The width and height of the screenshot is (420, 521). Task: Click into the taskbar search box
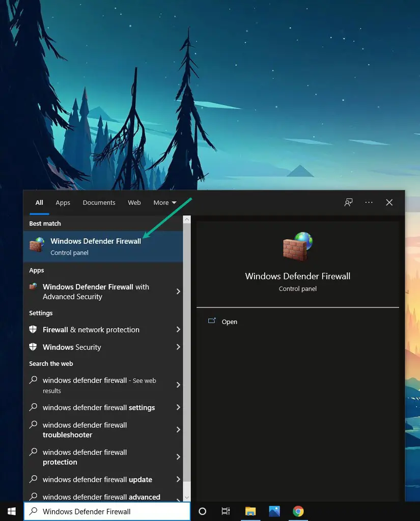point(107,511)
